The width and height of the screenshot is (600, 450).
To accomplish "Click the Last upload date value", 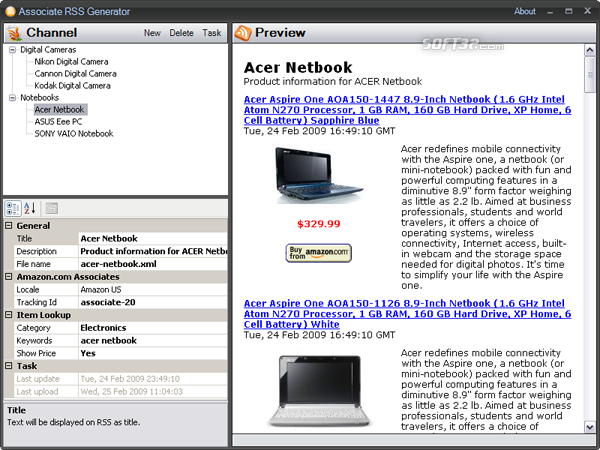I will pyautogui.click(x=153, y=391).
